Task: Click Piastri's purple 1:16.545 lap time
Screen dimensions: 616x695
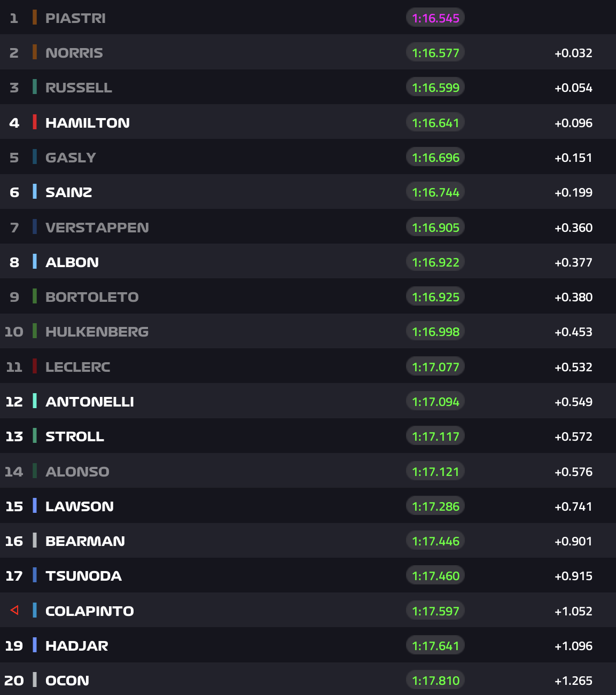Action: coord(435,18)
